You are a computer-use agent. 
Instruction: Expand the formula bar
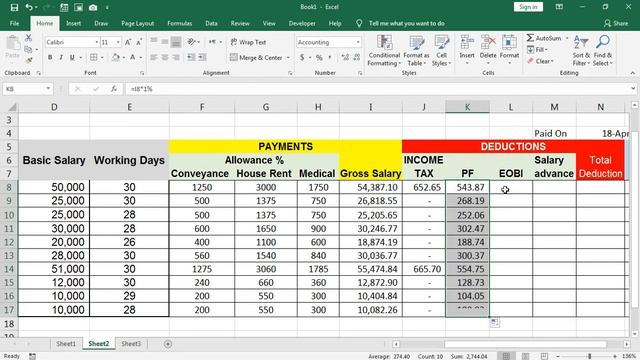pos(632,89)
